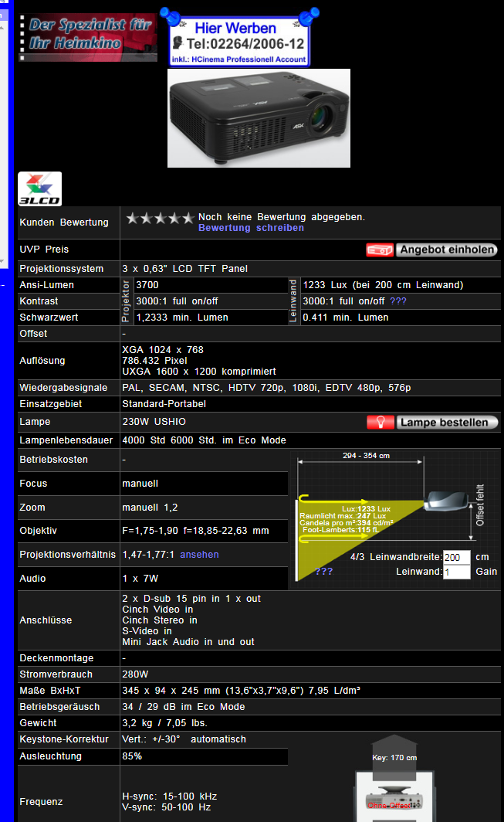This screenshot has height=822, width=504.
Task: Click the ASK projector product photo
Action: tap(259, 118)
